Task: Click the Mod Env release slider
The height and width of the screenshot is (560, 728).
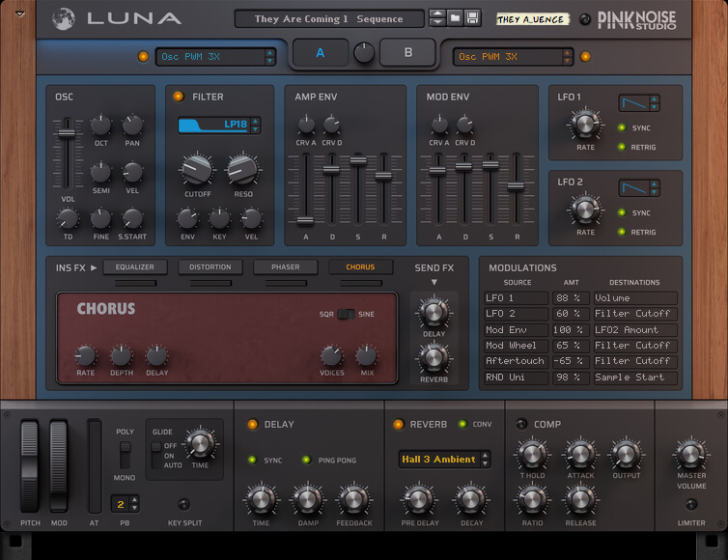Action: [516, 186]
